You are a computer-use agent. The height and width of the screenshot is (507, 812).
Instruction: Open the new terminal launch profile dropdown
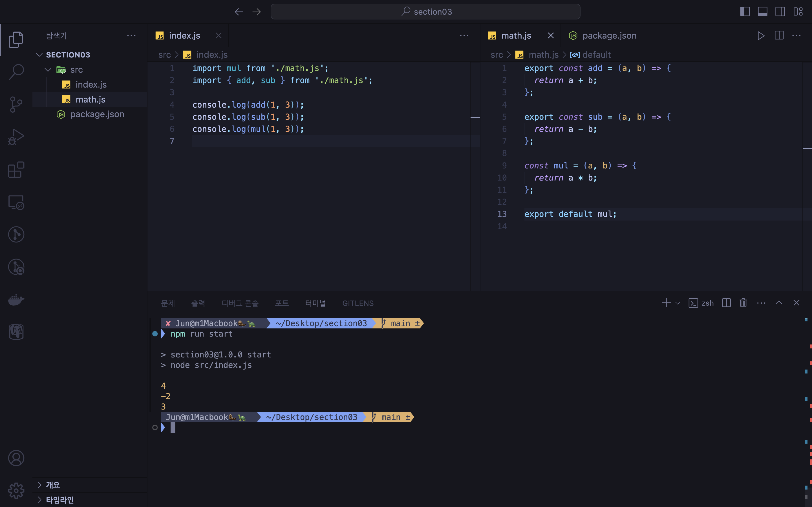(x=678, y=303)
